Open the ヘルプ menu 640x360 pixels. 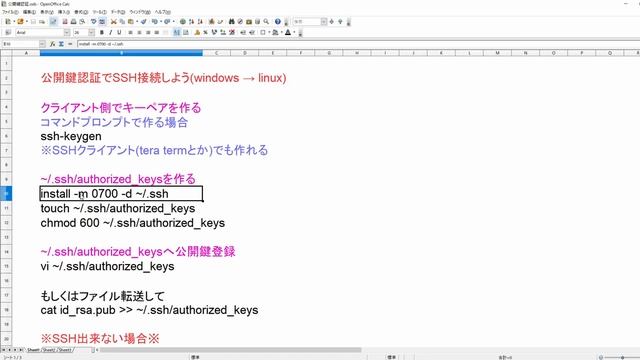[163, 12]
